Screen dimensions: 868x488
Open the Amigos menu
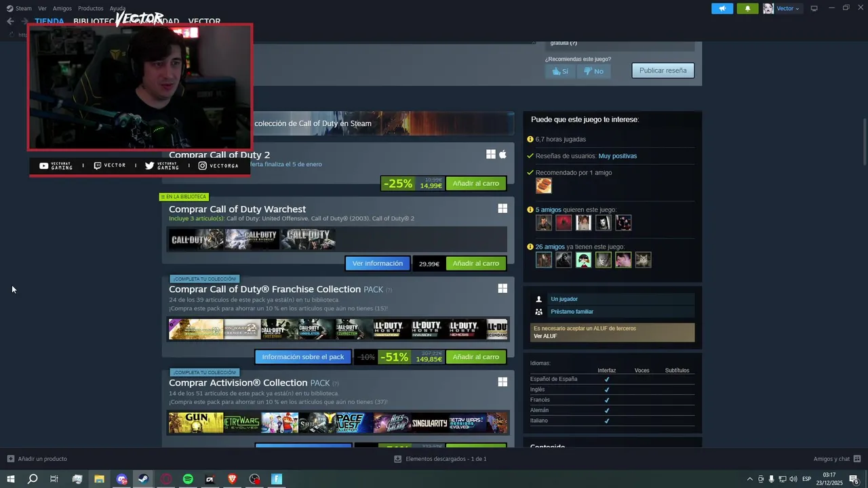[62, 8]
